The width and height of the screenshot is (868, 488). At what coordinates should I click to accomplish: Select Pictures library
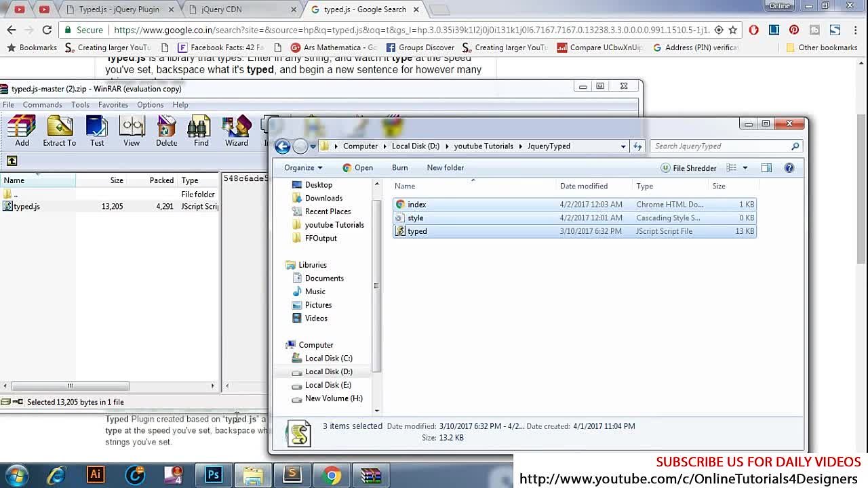pyautogui.click(x=318, y=305)
